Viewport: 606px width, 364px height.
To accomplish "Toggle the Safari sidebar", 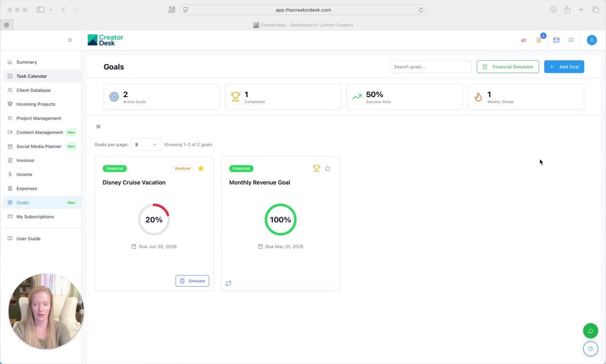I will click(x=40, y=9).
